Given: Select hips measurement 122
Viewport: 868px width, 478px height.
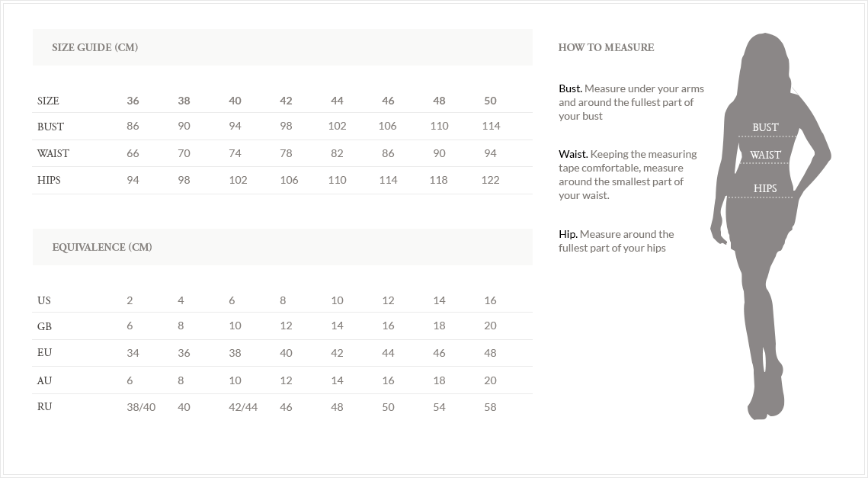Looking at the screenshot, I should click(490, 180).
